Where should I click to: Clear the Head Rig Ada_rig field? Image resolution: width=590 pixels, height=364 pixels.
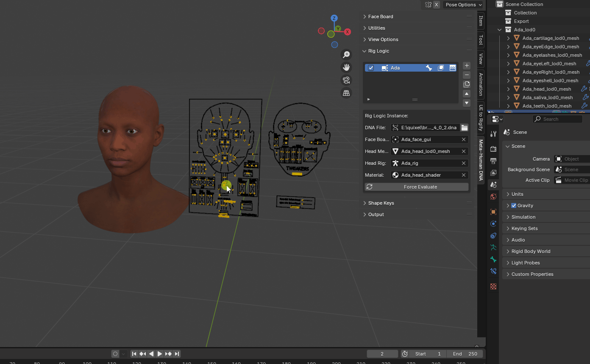(464, 163)
